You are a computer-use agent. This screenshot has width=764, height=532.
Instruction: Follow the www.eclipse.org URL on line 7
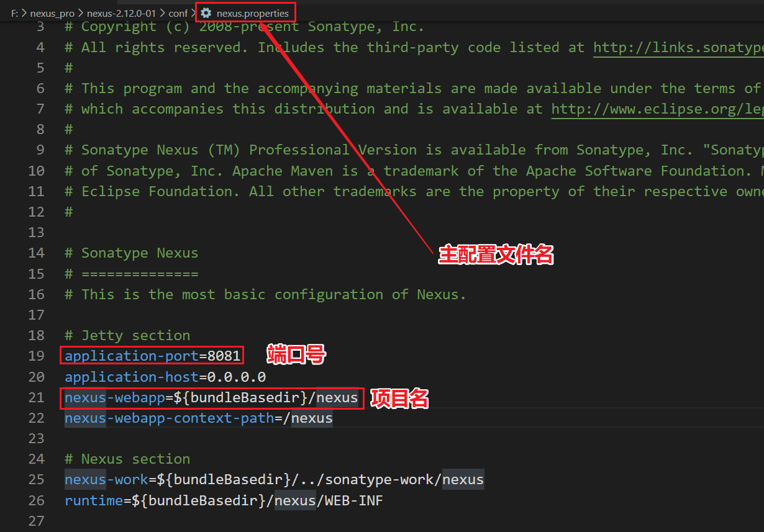coord(657,109)
